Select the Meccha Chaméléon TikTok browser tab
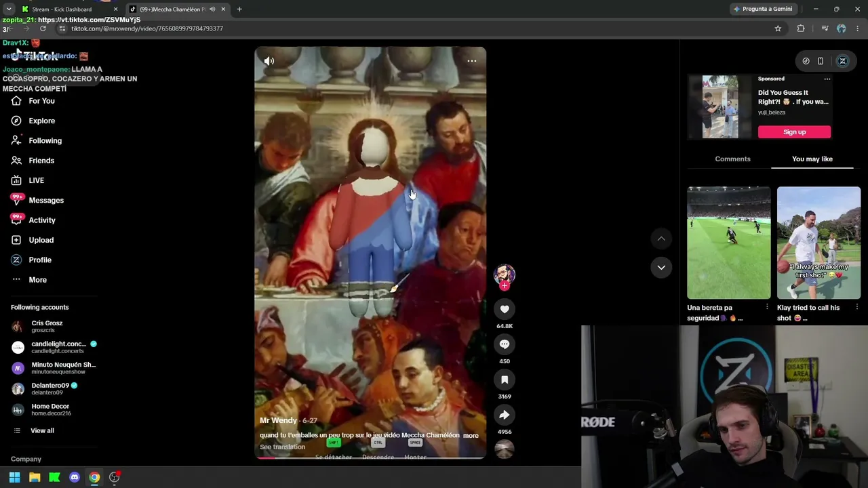 pos(178,9)
